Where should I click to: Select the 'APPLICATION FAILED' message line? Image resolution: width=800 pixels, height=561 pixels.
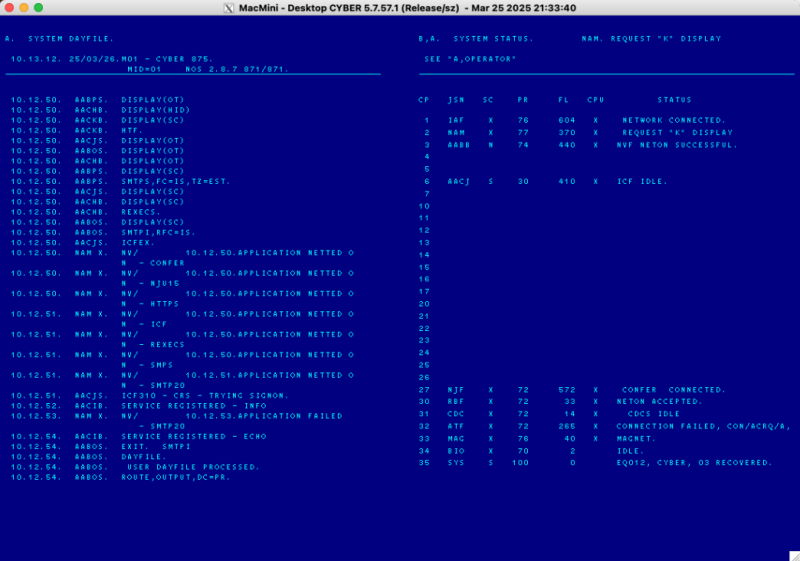177,416
